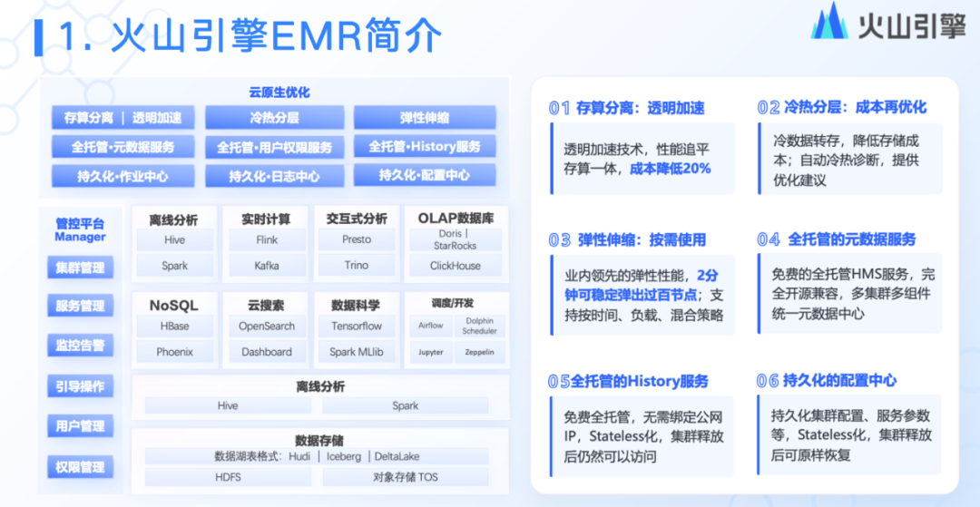Select the 云搜索 card heading
The height and width of the screenshot is (507, 980).
point(266,306)
